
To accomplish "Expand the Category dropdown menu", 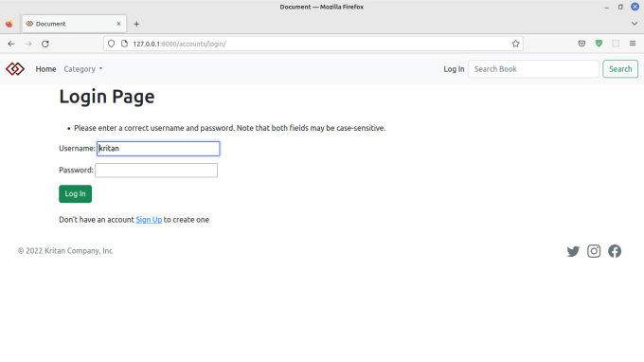I will [x=83, y=69].
